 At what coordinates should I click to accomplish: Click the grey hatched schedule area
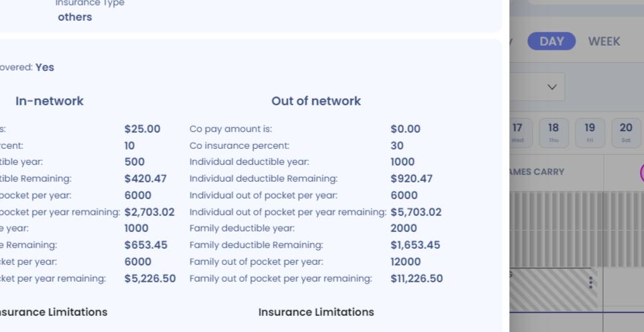[577, 229]
